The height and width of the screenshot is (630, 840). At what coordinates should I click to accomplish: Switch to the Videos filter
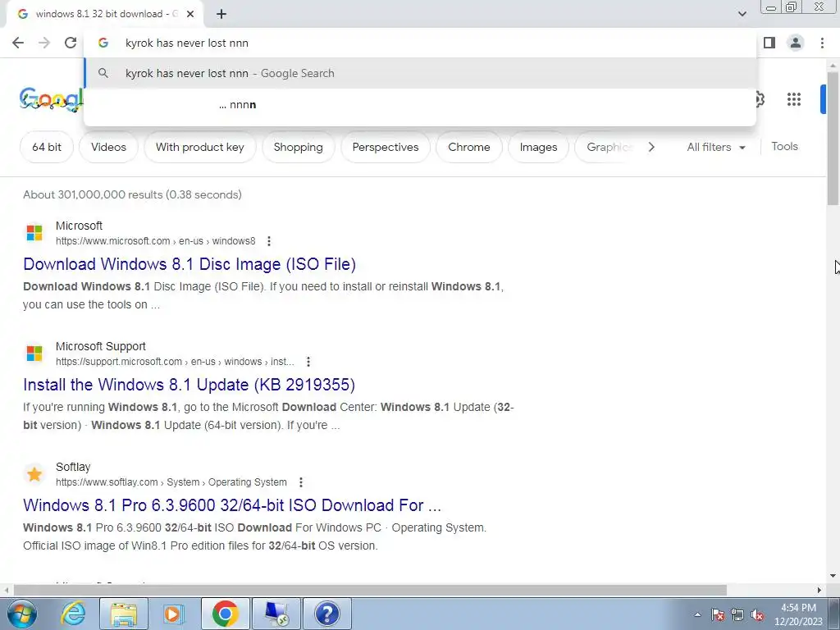[x=108, y=147]
